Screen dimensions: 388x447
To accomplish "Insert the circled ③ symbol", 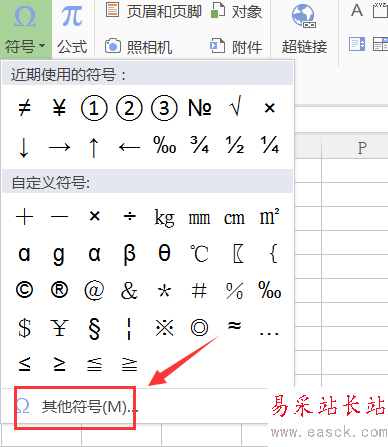I will tap(164, 108).
